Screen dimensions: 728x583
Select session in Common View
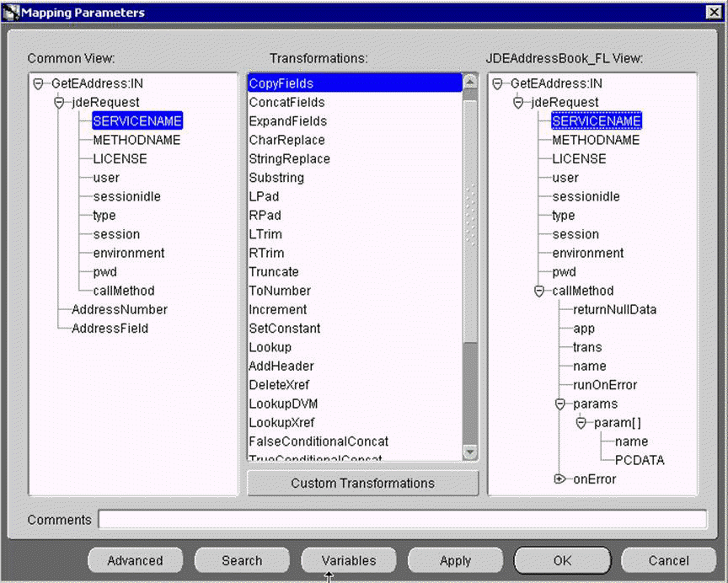tap(116, 234)
